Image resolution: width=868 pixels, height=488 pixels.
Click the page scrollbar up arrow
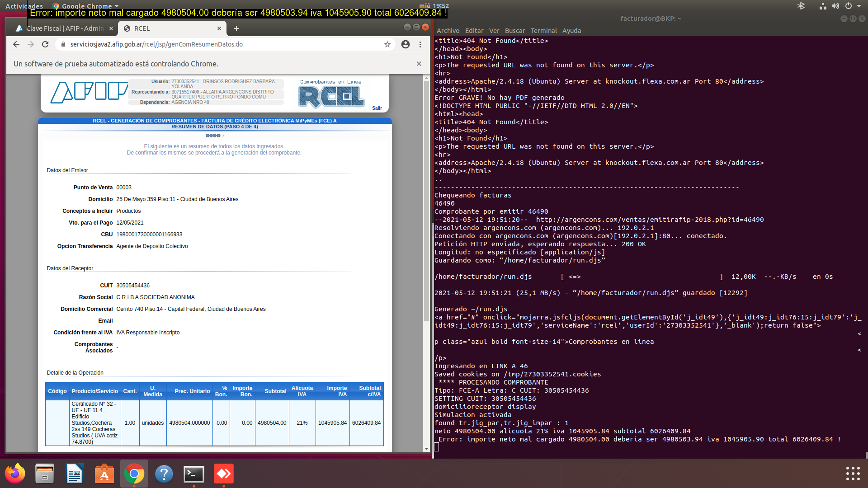[426, 78]
